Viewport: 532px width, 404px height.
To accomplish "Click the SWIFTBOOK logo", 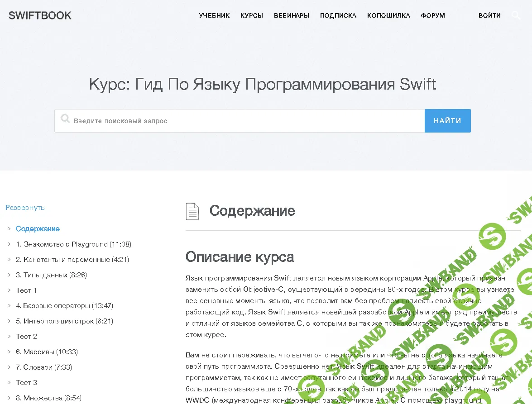I will click(40, 15).
